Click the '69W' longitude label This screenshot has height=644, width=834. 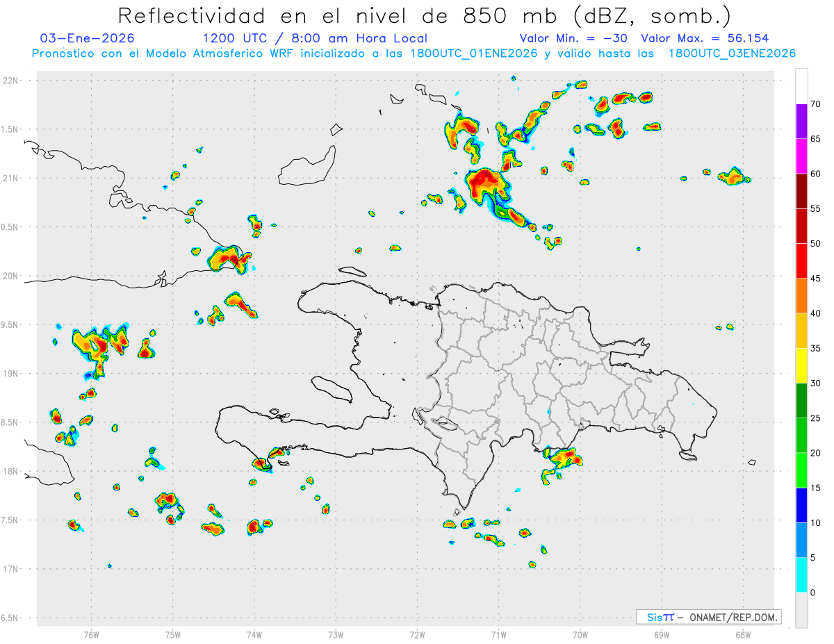point(662,634)
